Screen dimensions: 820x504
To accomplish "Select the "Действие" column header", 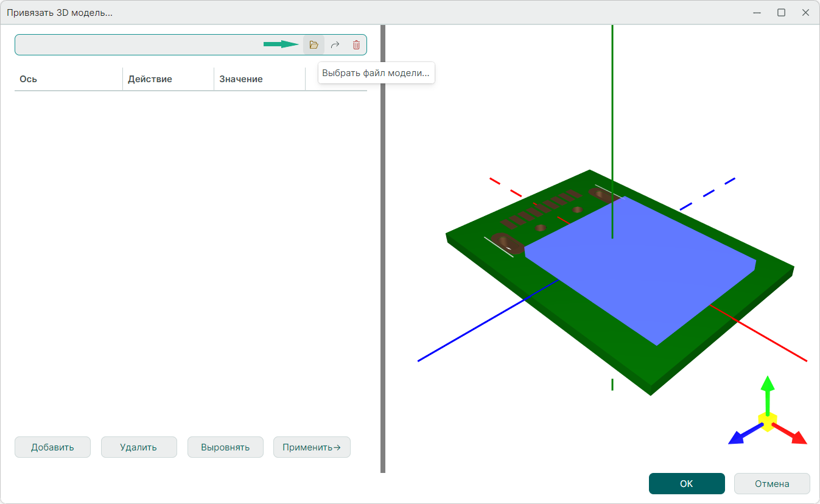I will (x=168, y=79).
